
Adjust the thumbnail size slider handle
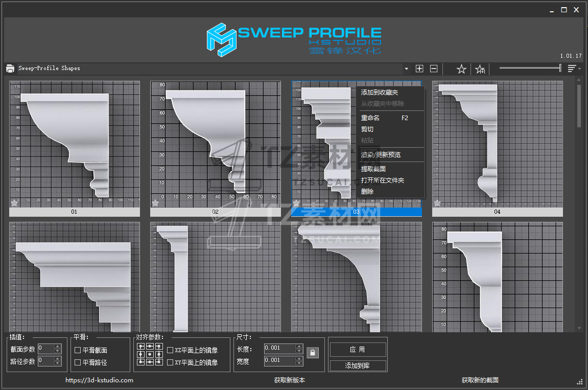coord(560,68)
